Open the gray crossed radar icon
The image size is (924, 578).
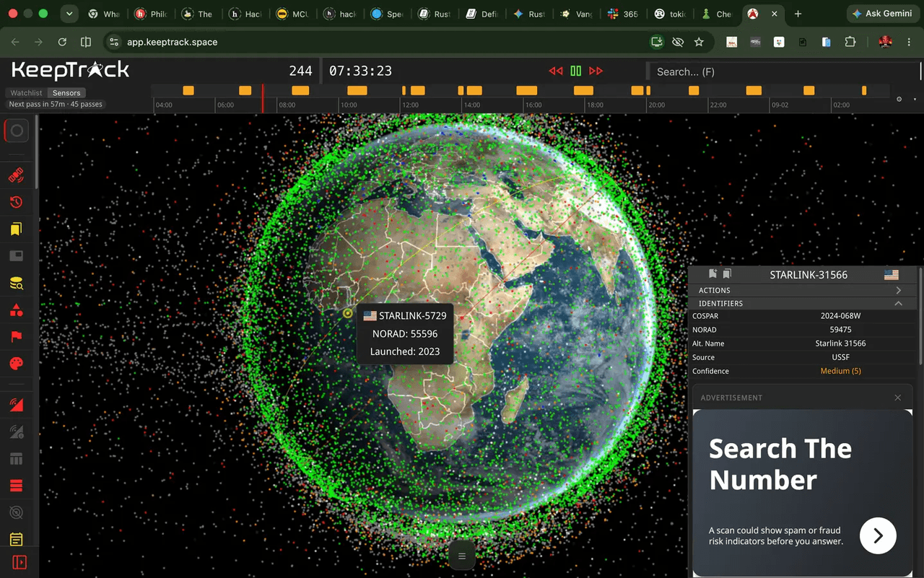(16, 512)
